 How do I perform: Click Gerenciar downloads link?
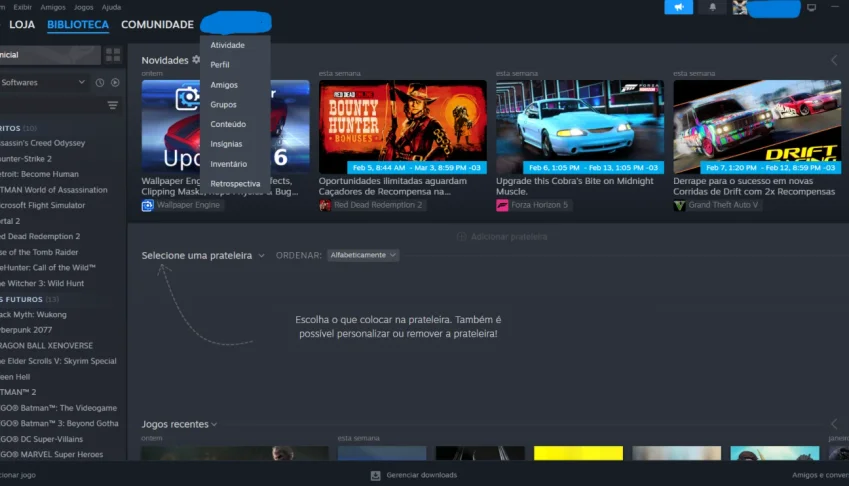point(421,475)
